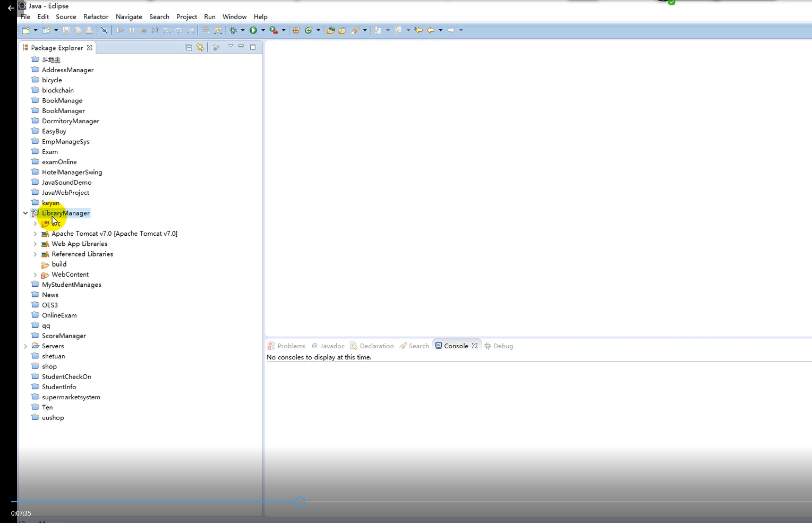Switch to the Declaration tab
This screenshot has height=523, width=812.
(x=372, y=346)
